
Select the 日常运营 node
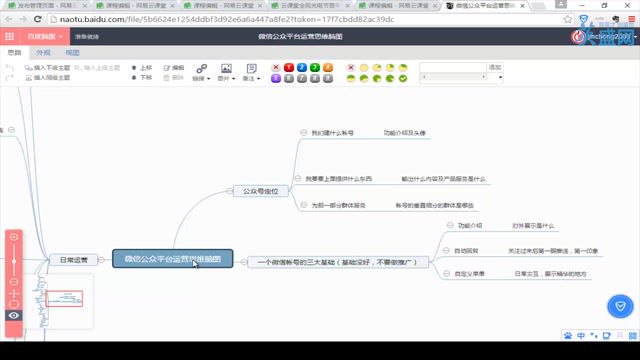click(x=74, y=260)
